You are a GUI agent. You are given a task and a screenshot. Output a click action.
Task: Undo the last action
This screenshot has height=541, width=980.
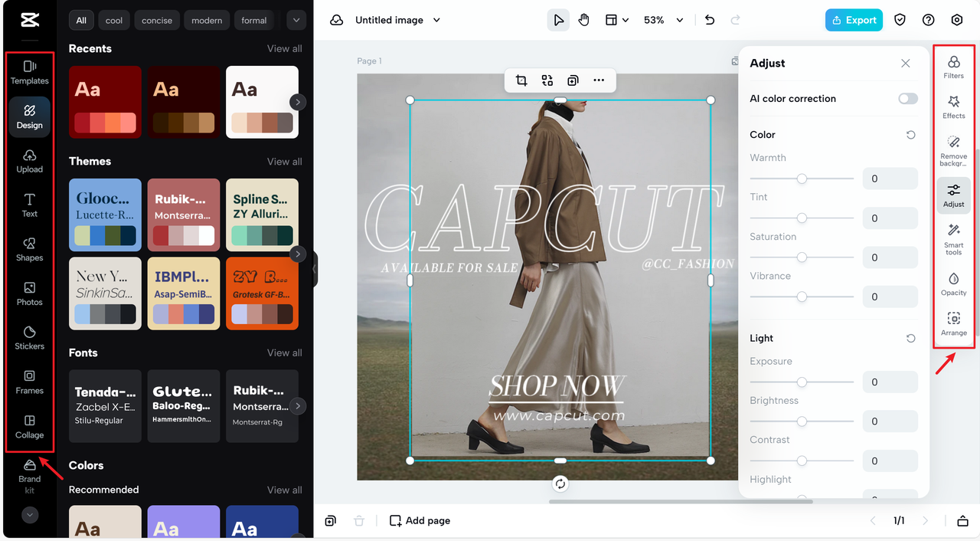coord(710,20)
